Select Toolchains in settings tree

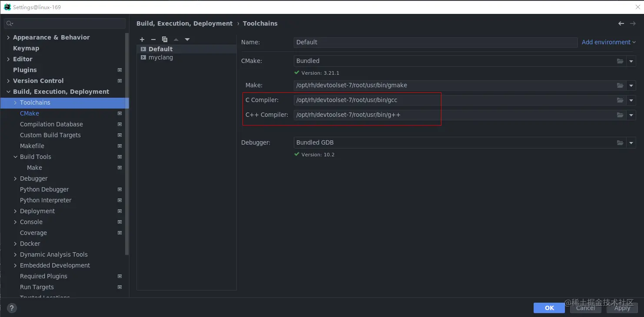[64, 102]
